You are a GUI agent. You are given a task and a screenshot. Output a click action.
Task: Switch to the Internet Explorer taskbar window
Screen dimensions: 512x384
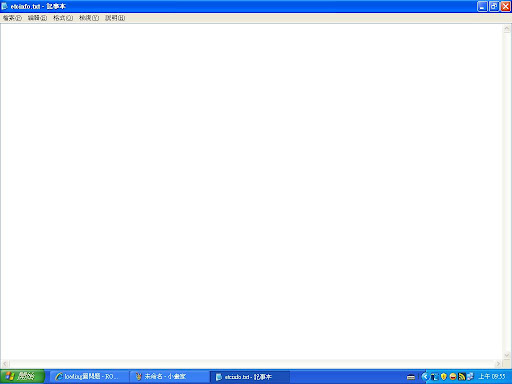[x=89, y=377]
